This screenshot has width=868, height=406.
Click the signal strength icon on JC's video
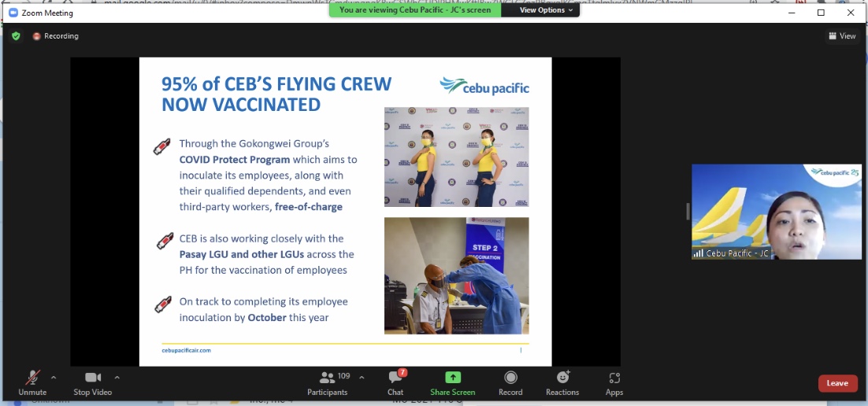pyautogui.click(x=699, y=253)
